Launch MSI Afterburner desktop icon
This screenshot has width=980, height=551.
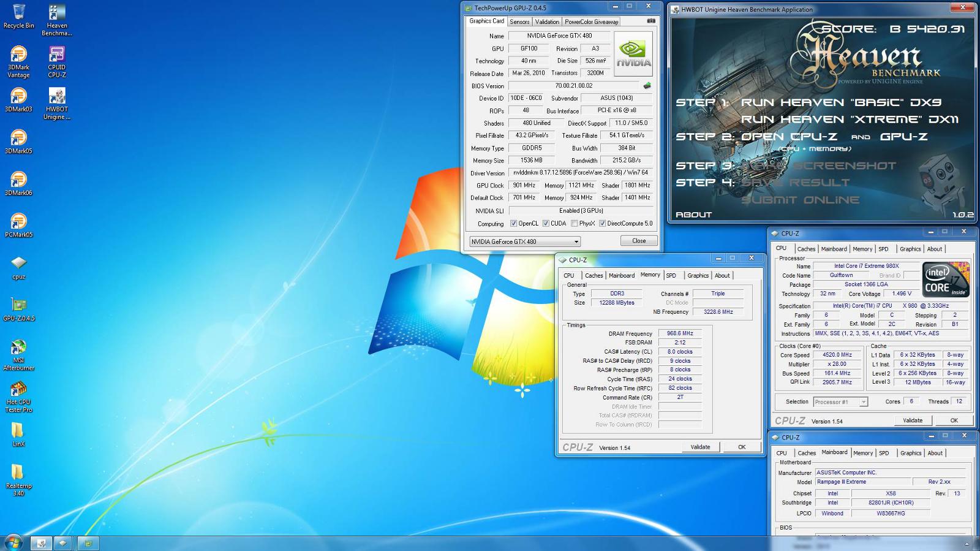click(x=18, y=355)
